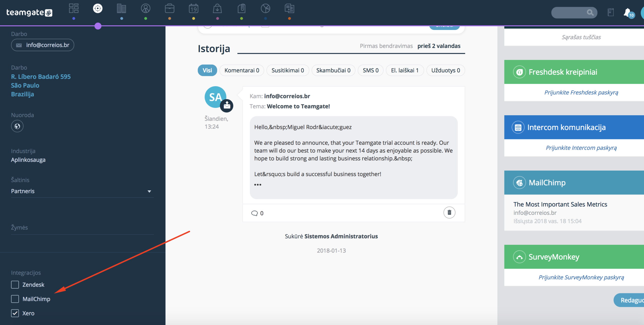
Task: Open the R. Líbero Badaró 595 address
Action: pos(41,77)
